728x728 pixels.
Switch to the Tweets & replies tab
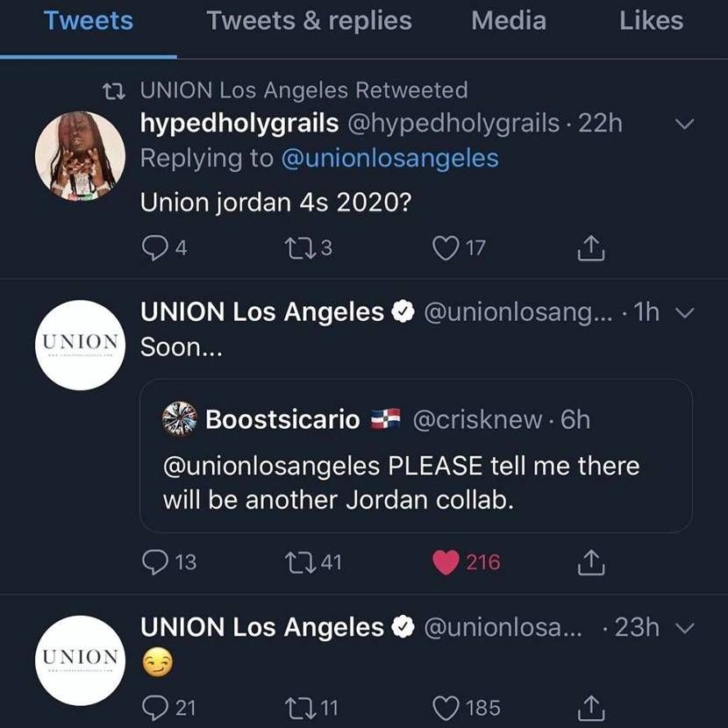(310, 21)
